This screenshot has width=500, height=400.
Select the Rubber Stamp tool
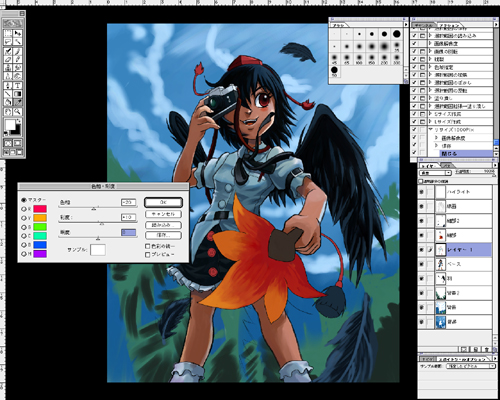8,68
